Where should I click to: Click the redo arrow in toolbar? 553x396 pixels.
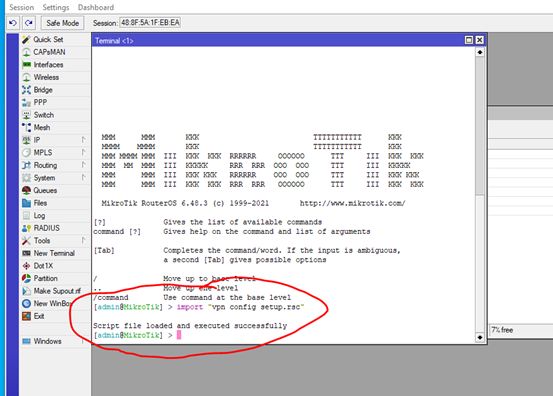click(29, 23)
